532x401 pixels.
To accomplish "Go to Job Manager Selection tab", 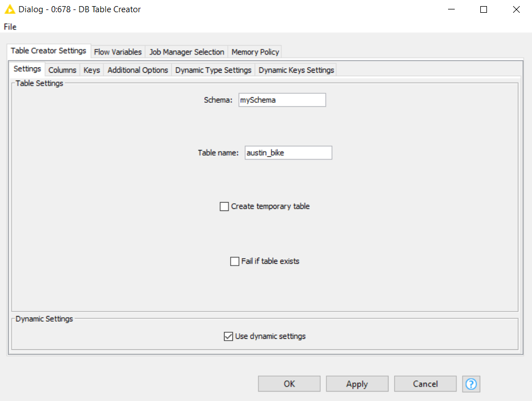I will tap(187, 52).
